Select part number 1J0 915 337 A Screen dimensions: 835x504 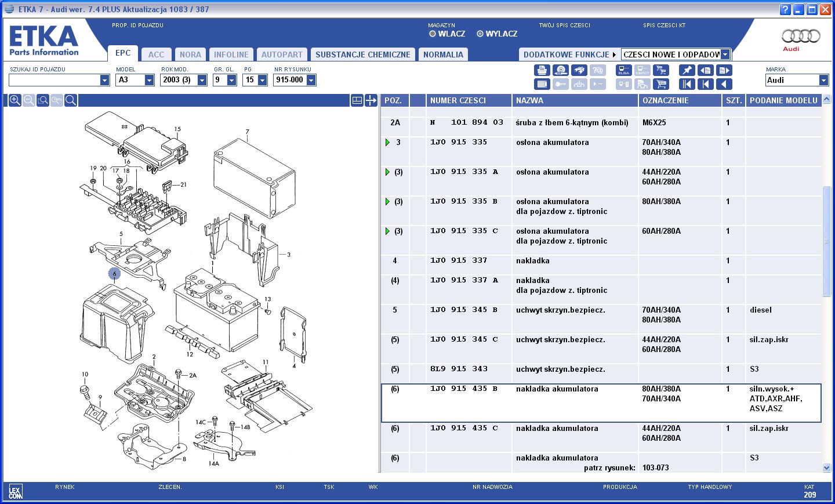pyautogui.click(x=464, y=280)
